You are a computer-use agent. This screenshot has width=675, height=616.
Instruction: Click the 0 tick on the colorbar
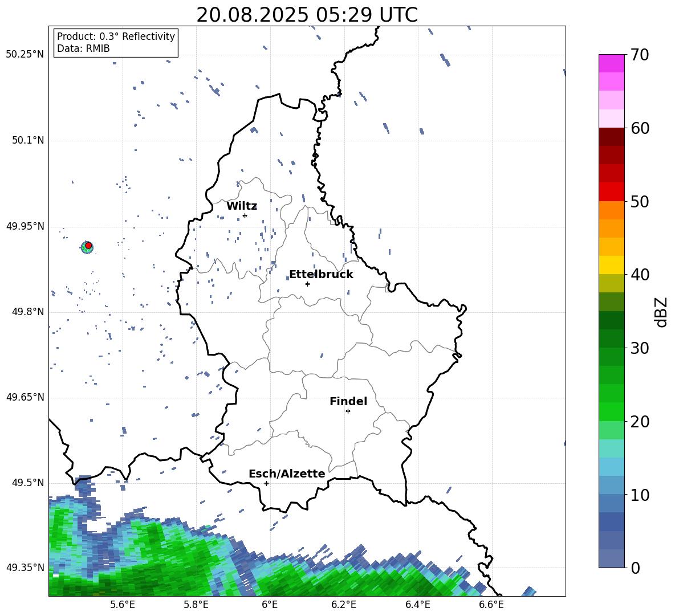[635, 568]
